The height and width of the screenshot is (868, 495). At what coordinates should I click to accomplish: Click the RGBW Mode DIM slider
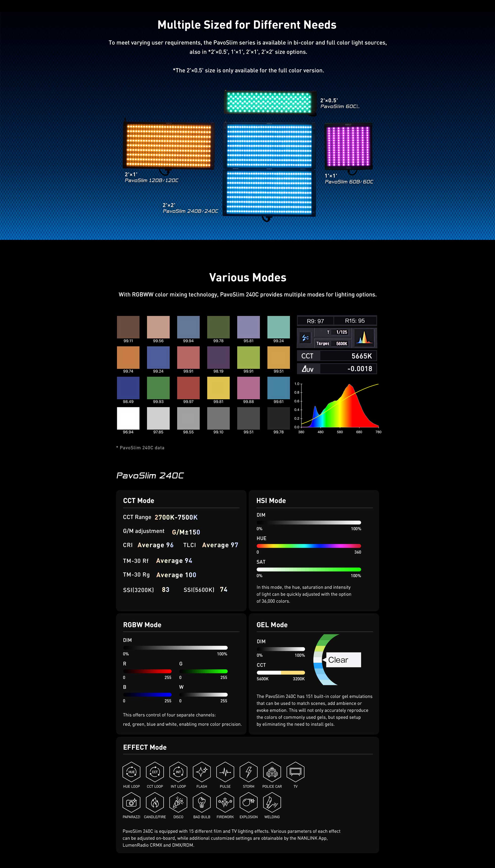[x=175, y=648]
